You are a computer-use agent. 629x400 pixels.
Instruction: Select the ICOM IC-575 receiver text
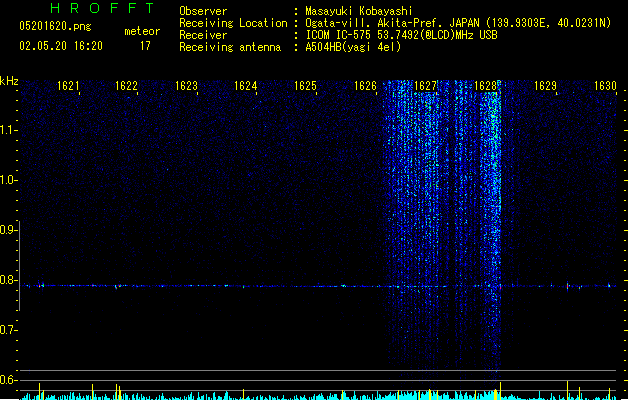click(402, 35)
